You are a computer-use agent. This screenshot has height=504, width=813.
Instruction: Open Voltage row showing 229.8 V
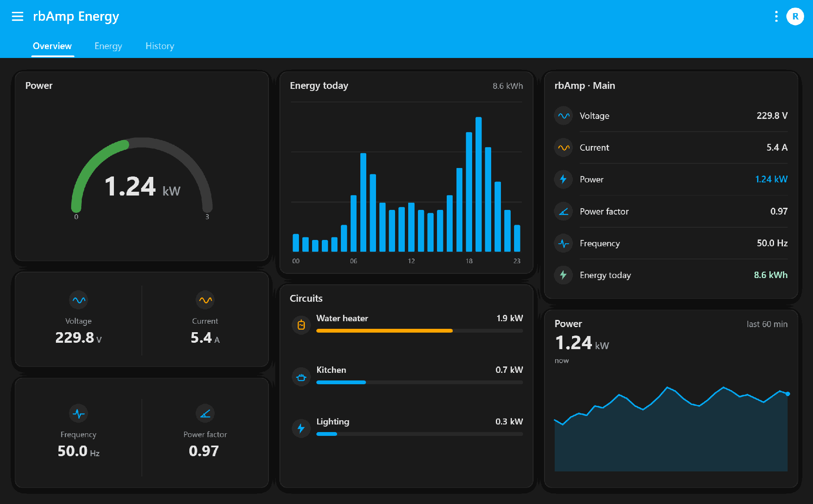click(x=671, y=116)
